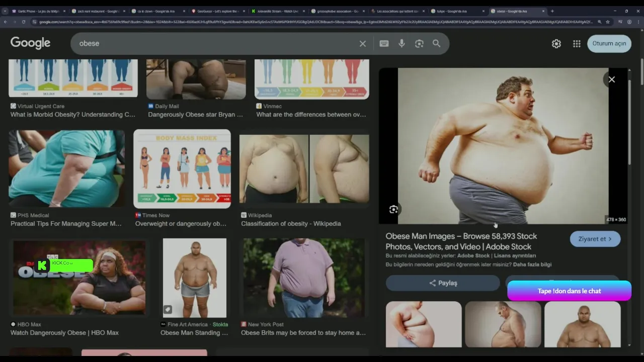Viewport: 644px width, 362px height.
Task: Open the Classification of obesity Wikipedia thumbnail
Action: pos(304,169)
